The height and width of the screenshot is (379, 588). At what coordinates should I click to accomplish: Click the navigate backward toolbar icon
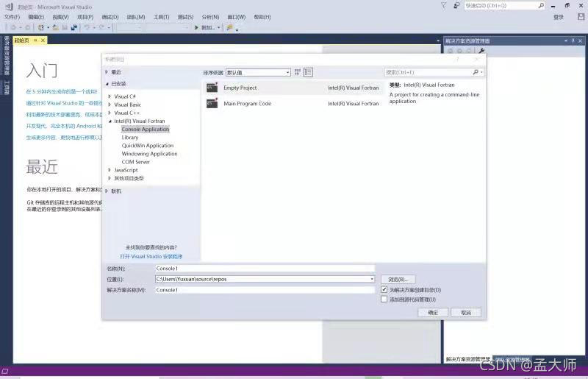click(x=13, y=27)
